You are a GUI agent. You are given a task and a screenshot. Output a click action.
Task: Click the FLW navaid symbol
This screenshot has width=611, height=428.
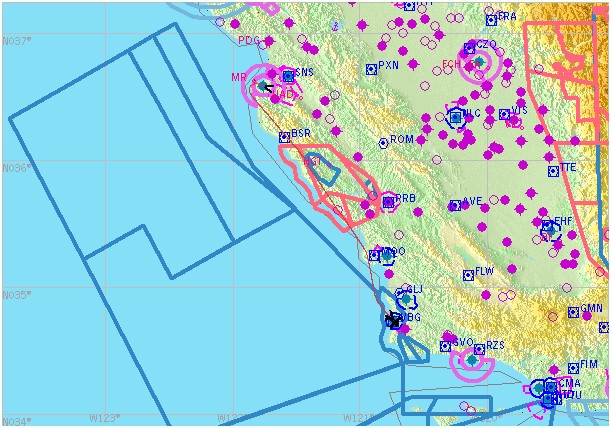[x=468, y=274]
